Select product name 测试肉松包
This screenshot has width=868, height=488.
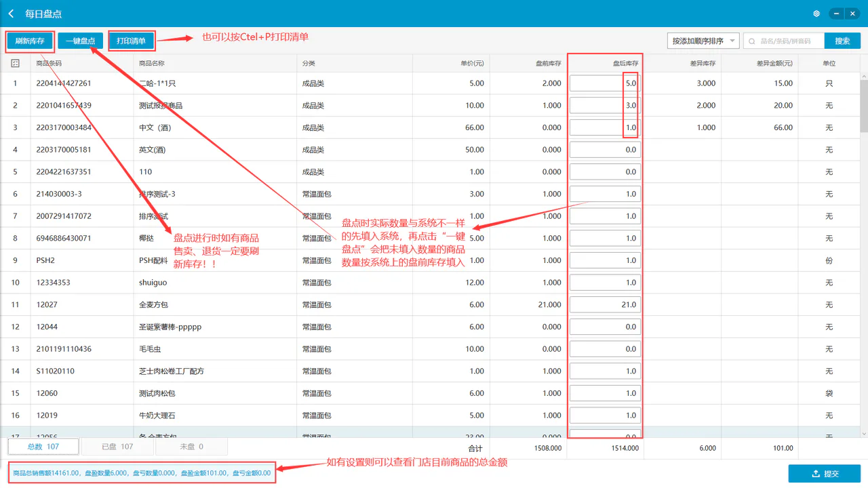click(157, 393)
